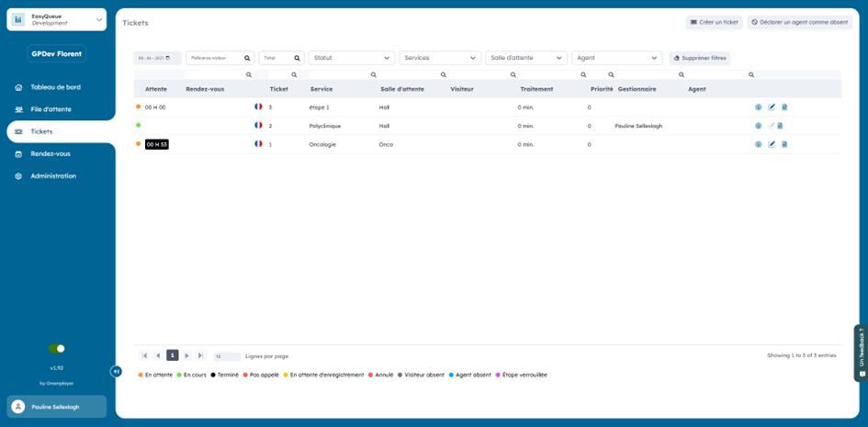Viewport: 868px width, 427px height.
Task: Click the Référence visiteur search field
Action: [x=214, y=58]
